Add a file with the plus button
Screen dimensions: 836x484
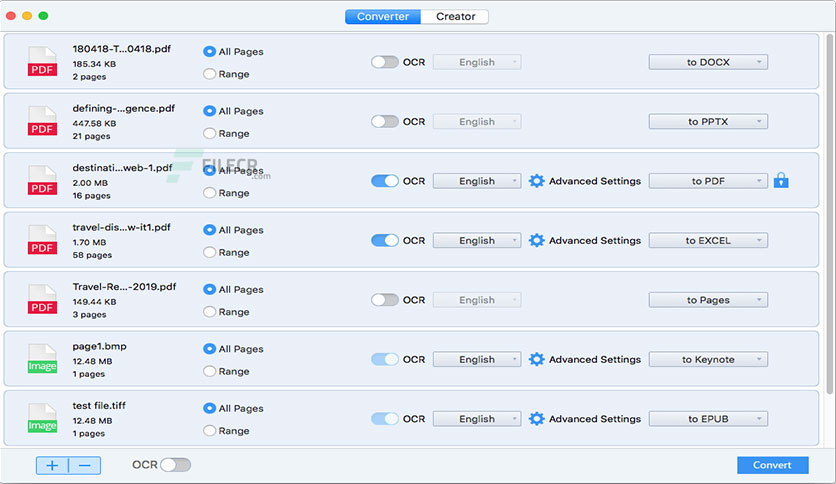(52, 465)
